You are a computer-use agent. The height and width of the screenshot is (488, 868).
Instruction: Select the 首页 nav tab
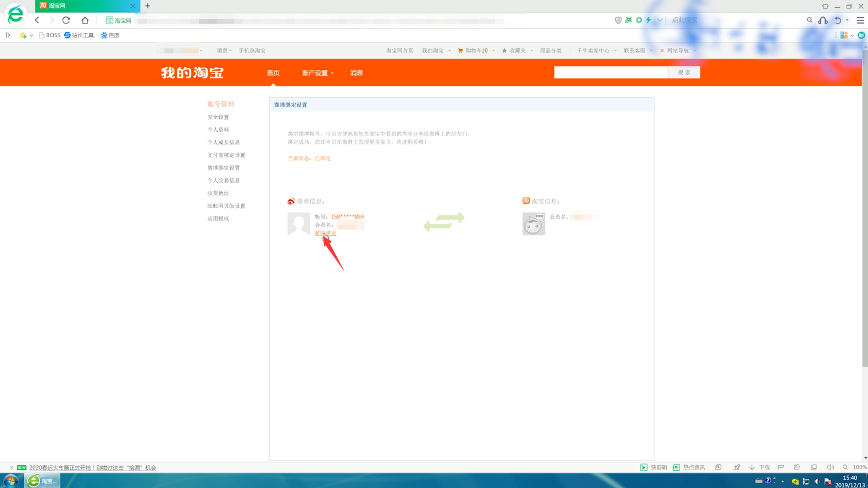tap(273, 73)
